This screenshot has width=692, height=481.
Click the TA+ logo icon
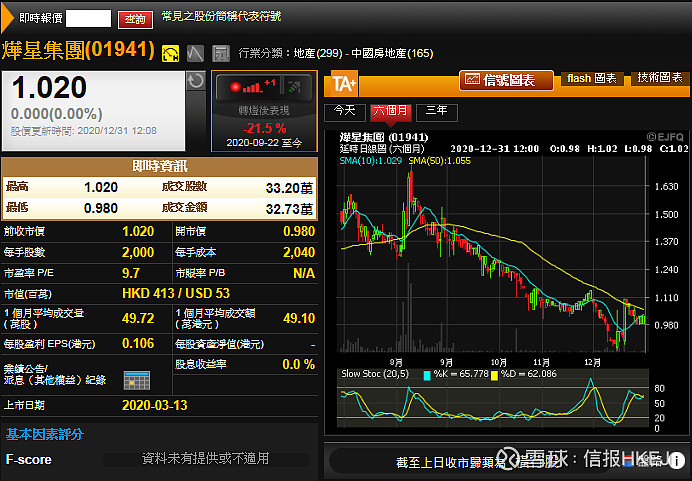pos(343,83)
